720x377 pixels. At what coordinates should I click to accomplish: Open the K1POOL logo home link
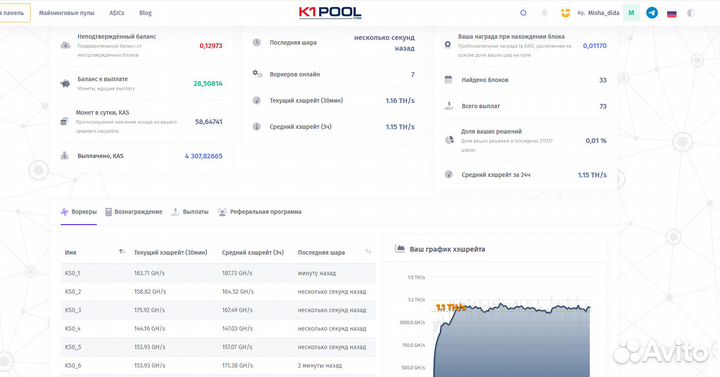click(330, 13)
